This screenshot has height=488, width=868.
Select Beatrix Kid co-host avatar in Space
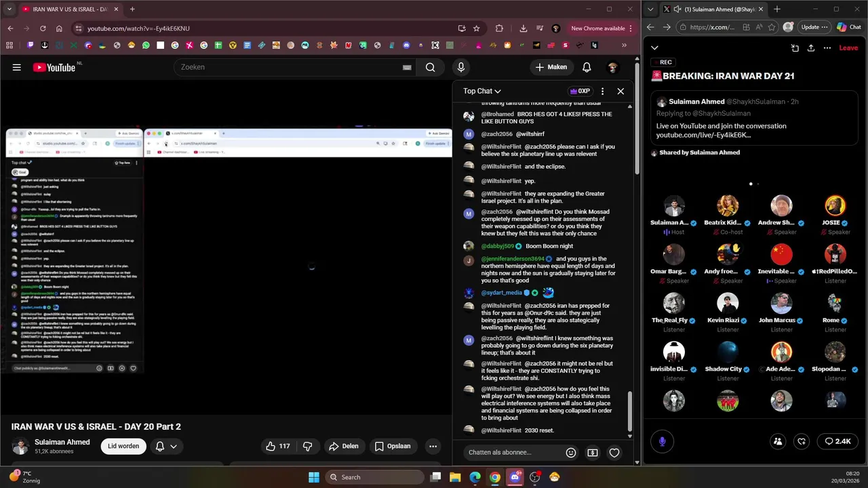pyautogui.click(x=728, y=206)
